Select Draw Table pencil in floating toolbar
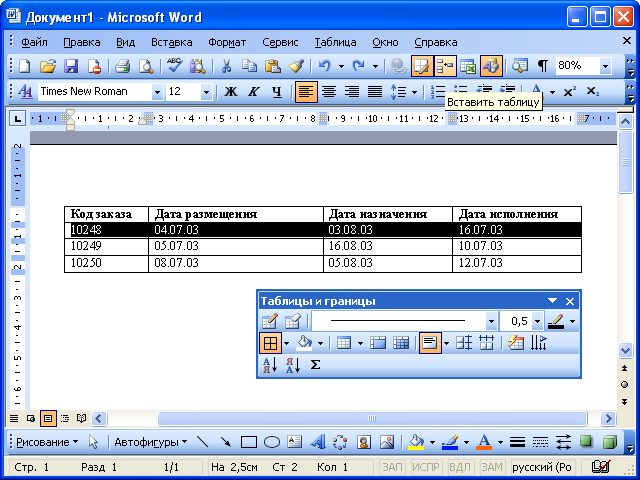Viewport: 640px width, 480px height. pyautogui.click(x=269, y=322)
